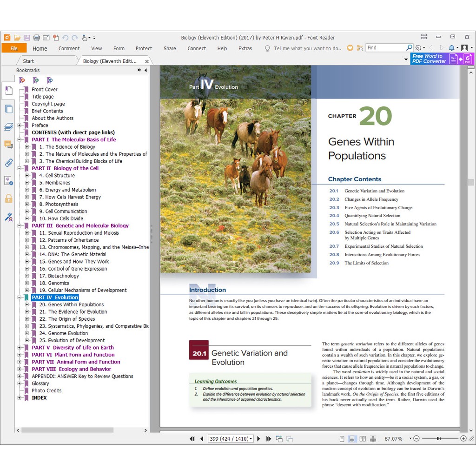
Task: Click the zoom slider handle
Action: click(438, 439)
